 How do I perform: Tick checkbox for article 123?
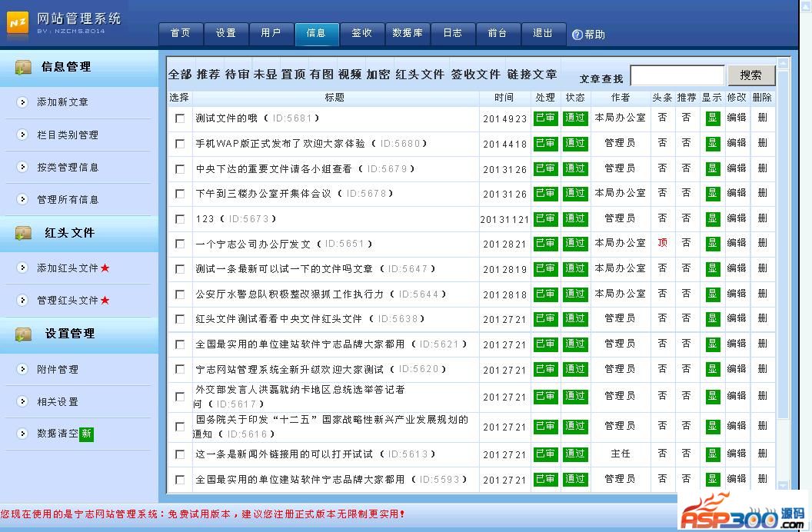[180, 219]
